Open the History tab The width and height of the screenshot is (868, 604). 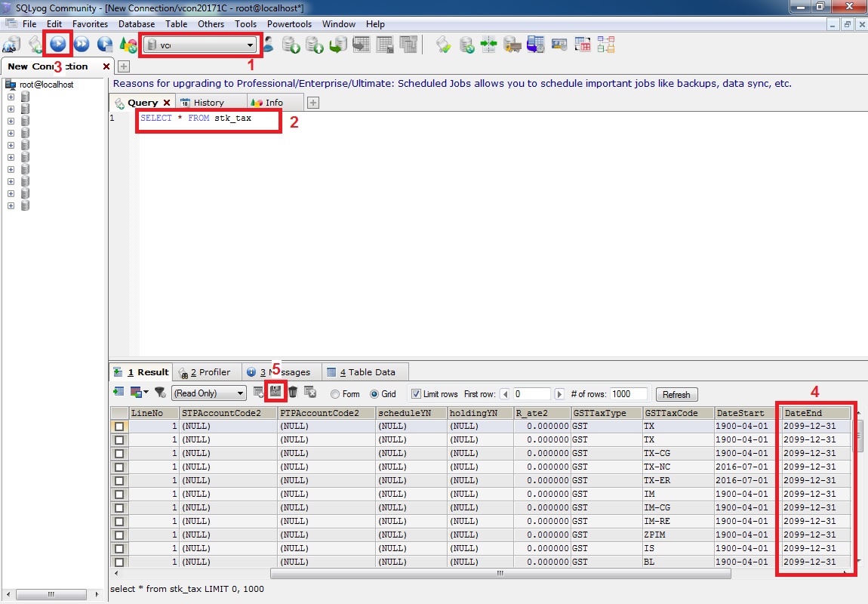coord(208,103)
